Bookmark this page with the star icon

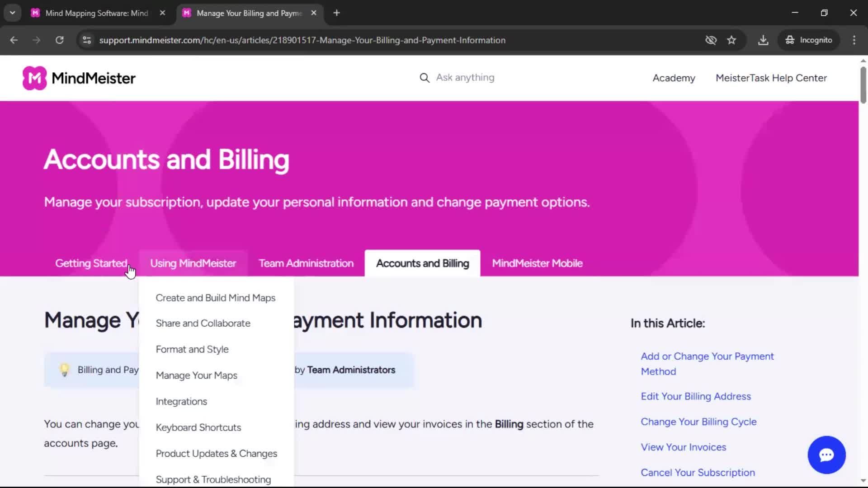[731, 40]
